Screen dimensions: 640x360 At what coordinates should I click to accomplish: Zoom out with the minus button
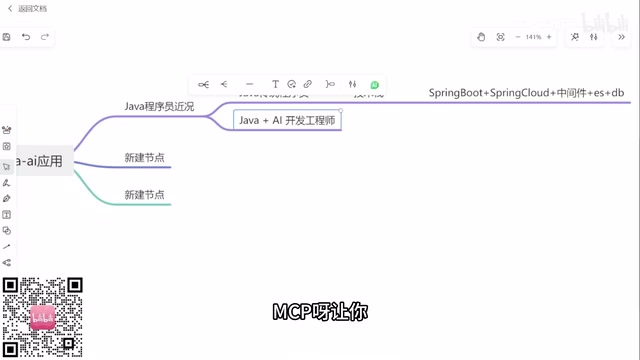click(518, 37)
